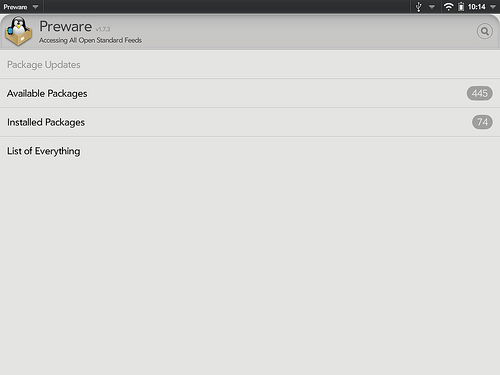Screen dimensions: 500x375
Task: Expand the dropdown arrow beside USB icon
Action: [x=432, y=7]
